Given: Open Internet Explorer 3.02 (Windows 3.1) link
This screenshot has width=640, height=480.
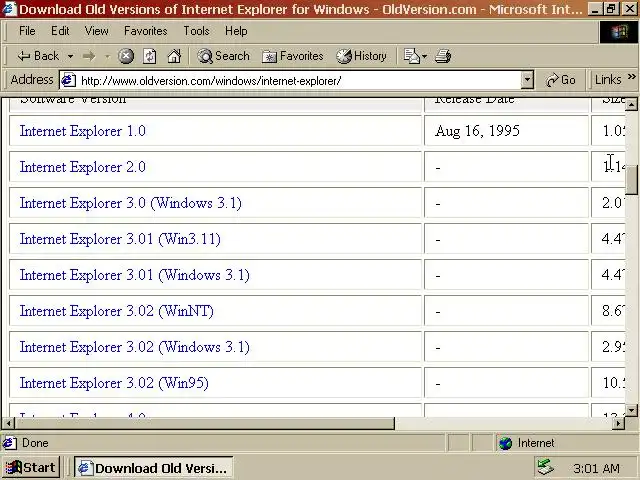Looking at the screenshot, I should pos(135,347).
